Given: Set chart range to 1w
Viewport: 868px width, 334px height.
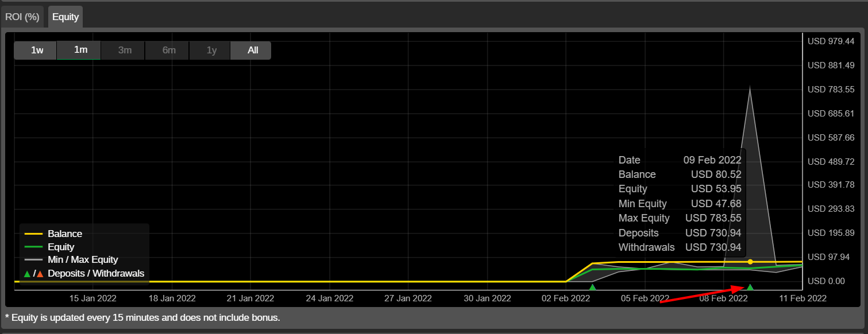Looking at the screenshot, I should [37, 51].
